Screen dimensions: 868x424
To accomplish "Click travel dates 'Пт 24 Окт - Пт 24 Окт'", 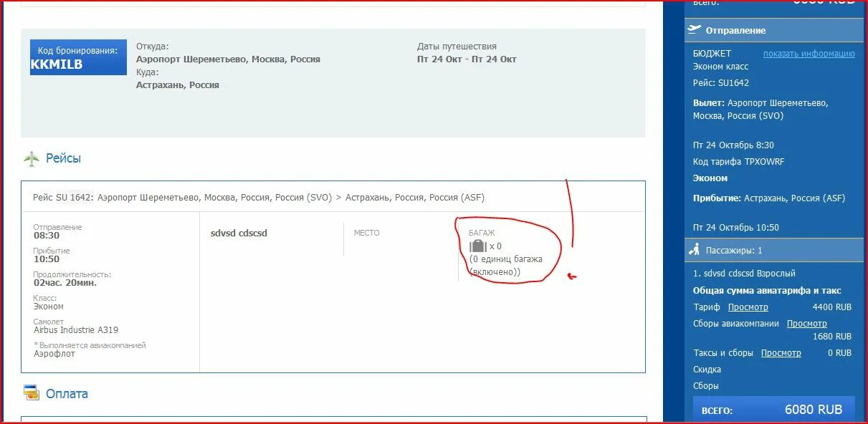I will 467,59.
